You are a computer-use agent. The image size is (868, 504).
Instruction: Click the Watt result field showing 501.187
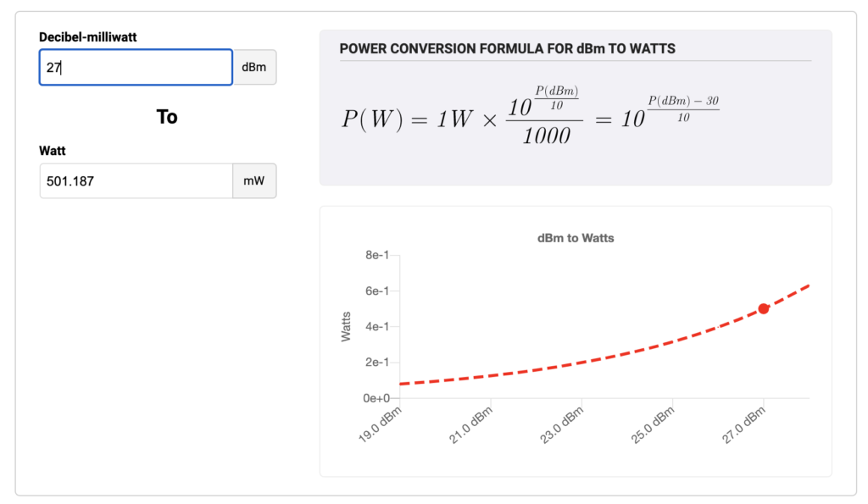tap(136, 180)
